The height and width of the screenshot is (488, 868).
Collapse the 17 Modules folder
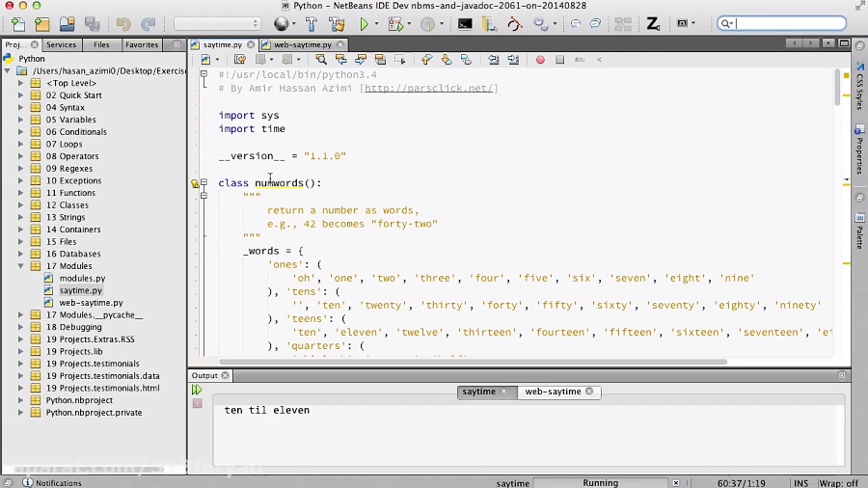pos(20,266)
